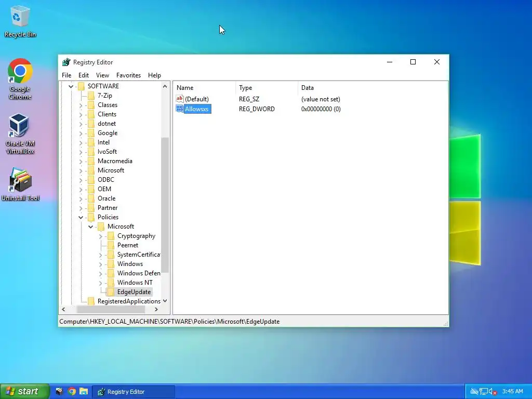Select the IvoSoft key in tree
The height and width of the screenshot is (399, 532).
coord(107,152)
